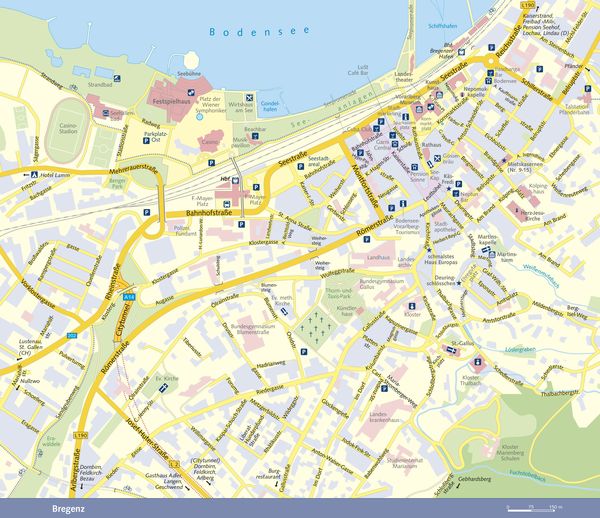
Task: Select the train station icon at Bahnhof
Action: [236, 181]
